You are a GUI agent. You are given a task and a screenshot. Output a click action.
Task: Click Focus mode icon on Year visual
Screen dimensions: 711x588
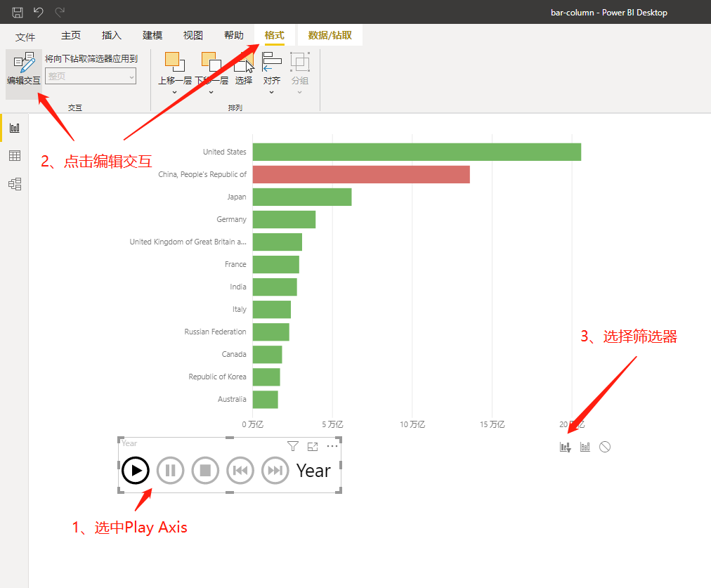[313, 446]
